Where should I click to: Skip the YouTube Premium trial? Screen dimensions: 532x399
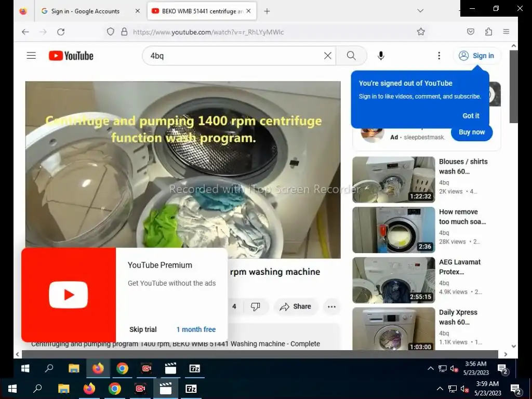click(143, 329)
